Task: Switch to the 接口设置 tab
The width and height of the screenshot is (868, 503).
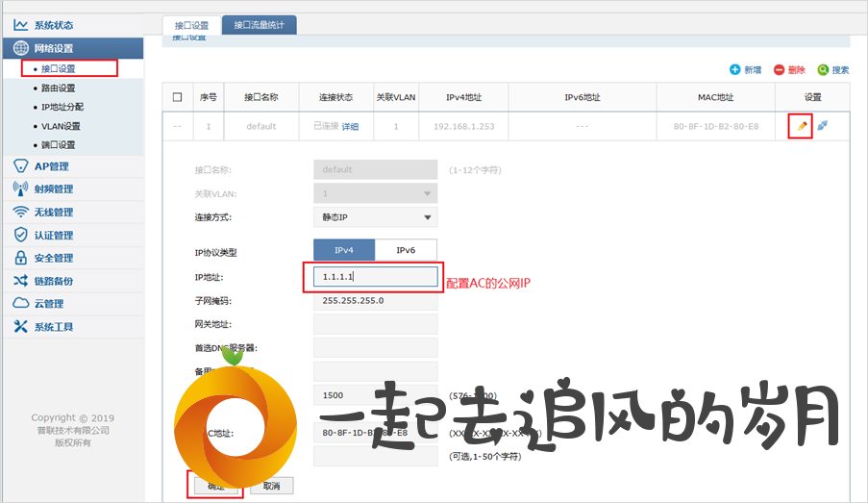Action: (191, 25)
